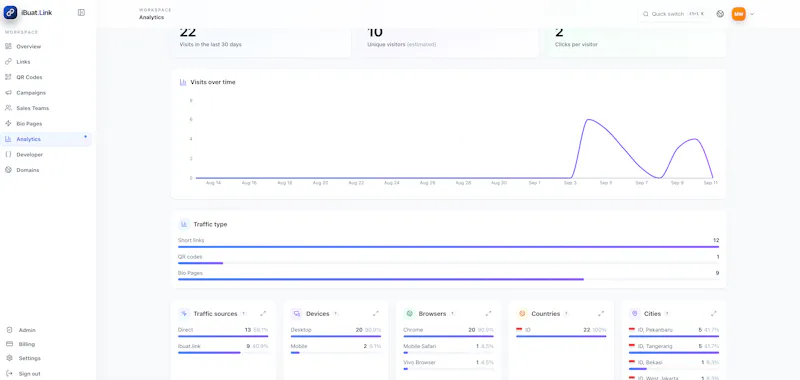The image size is (800, 380).
Task: Open the user menu chevron beside the avatar
Action: [752, 14]
